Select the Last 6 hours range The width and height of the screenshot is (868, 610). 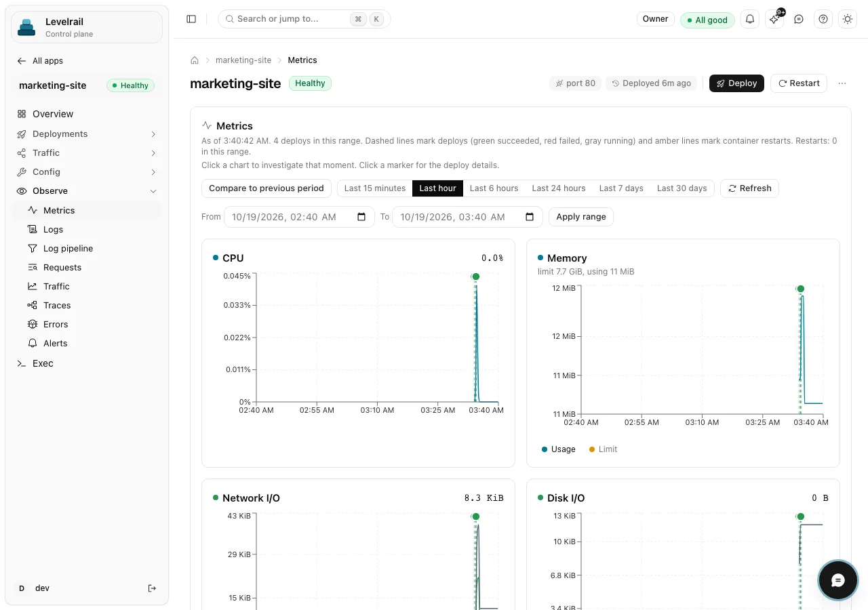494,188
